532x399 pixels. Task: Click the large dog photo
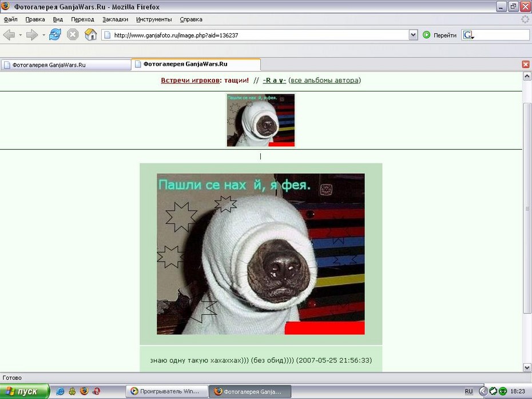click(261, 254)
